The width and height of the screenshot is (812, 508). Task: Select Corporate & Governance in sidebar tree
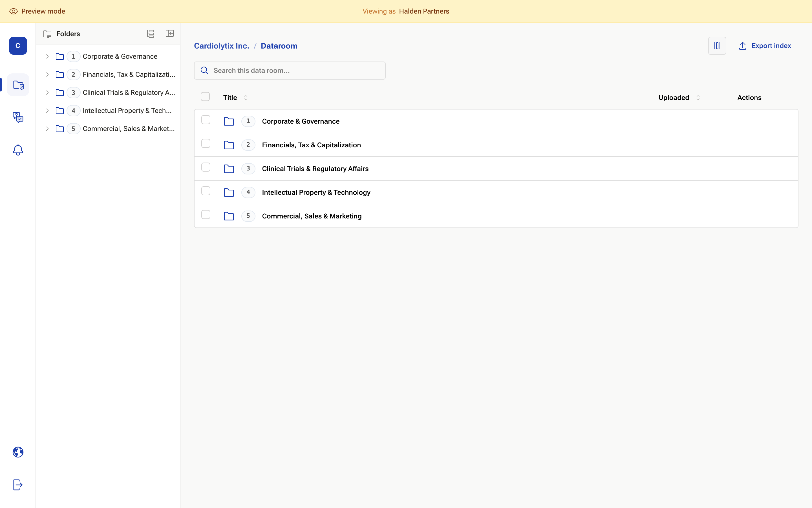click(120, 56)
